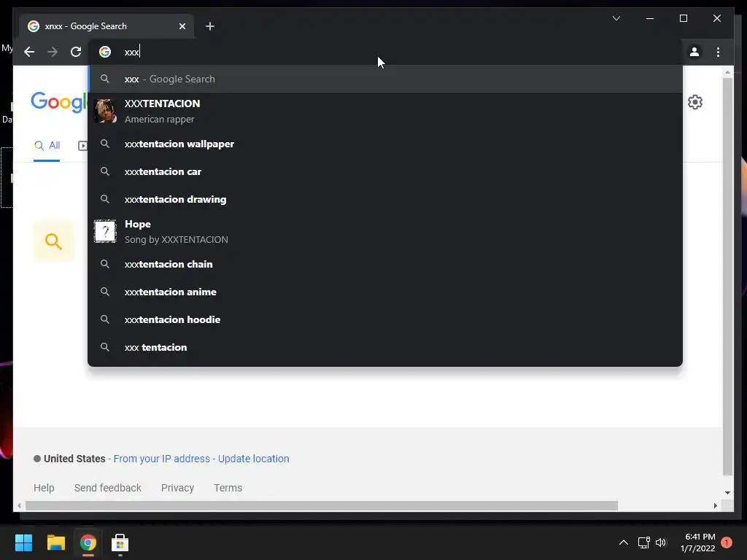Screen dimensions: 747x560
Task: Choose the XXXTENTACION American rapper suggestion
Action: tap(385, 111)
